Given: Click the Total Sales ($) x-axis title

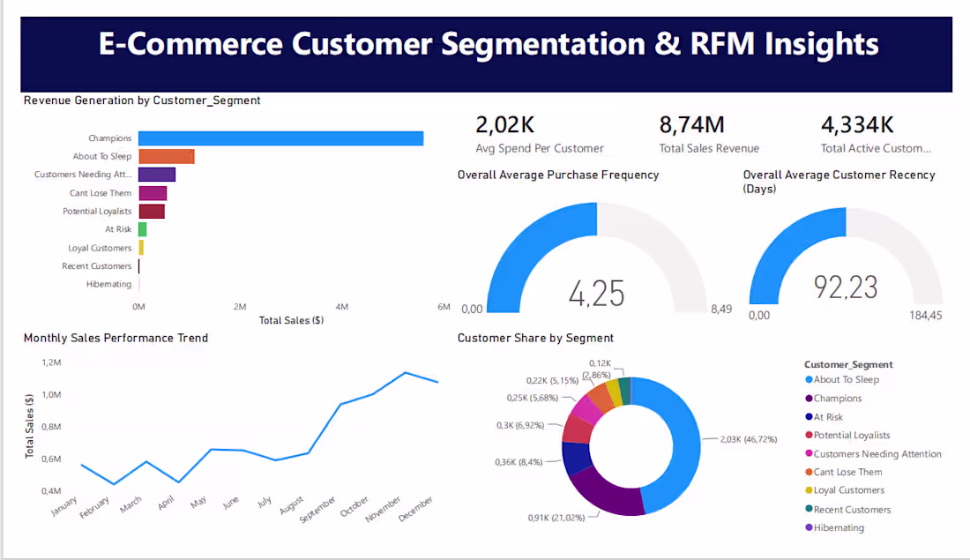Looking at the screenshot, I should 291,320.
